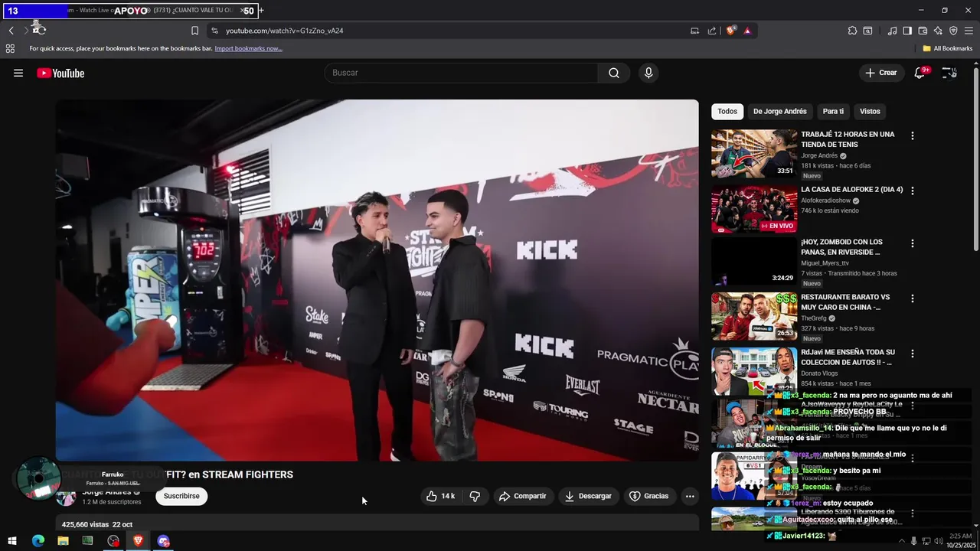Go to the YouTube home logo
The image size is (980, 551).
click(60, 73)
